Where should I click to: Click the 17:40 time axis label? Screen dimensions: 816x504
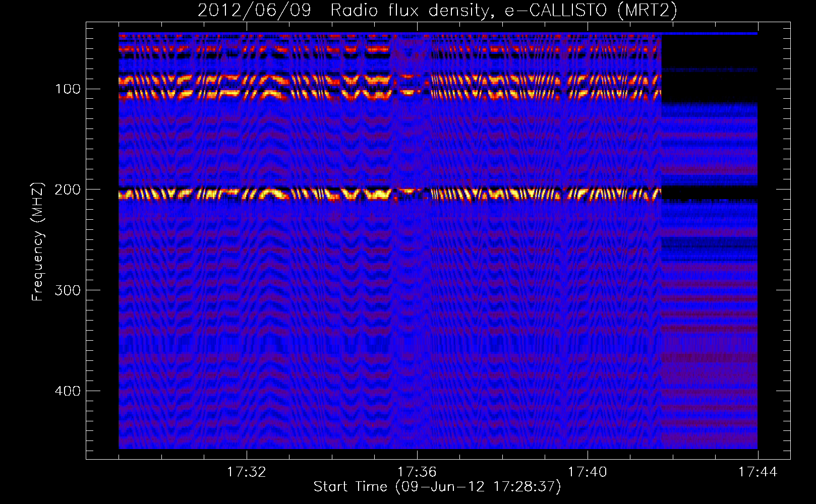coord(587,472)
